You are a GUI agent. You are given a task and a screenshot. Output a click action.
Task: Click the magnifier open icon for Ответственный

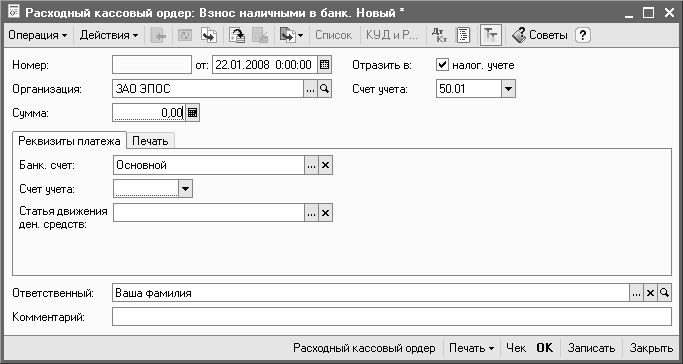664,293
